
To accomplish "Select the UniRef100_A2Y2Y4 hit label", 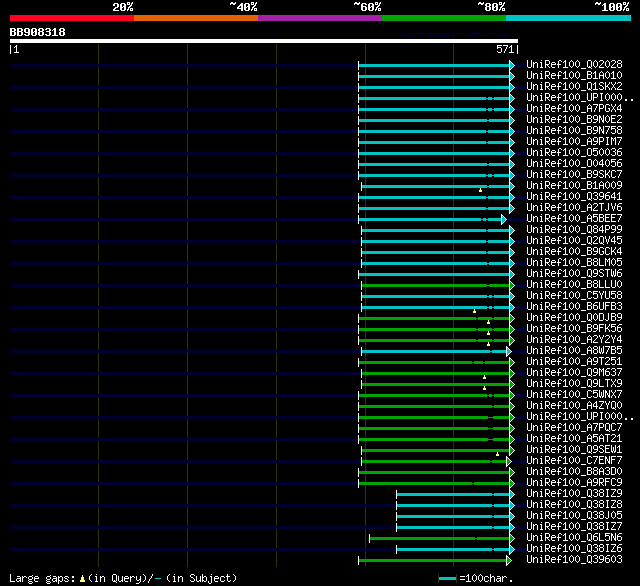I will [574, 340].
